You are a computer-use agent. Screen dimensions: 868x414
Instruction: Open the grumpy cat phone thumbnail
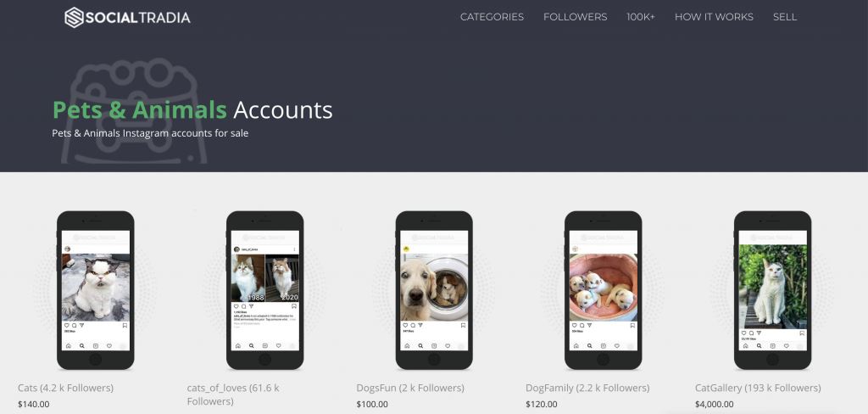click(96, 290)
